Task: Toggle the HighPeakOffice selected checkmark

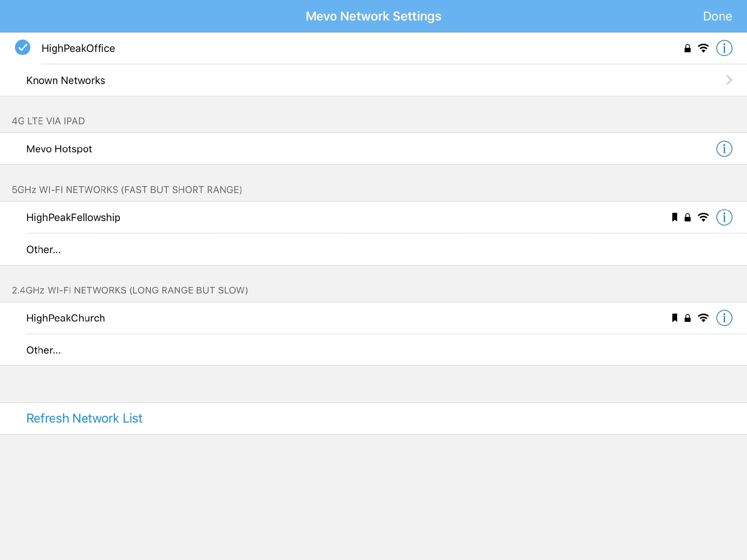Action: coord(22,47)
